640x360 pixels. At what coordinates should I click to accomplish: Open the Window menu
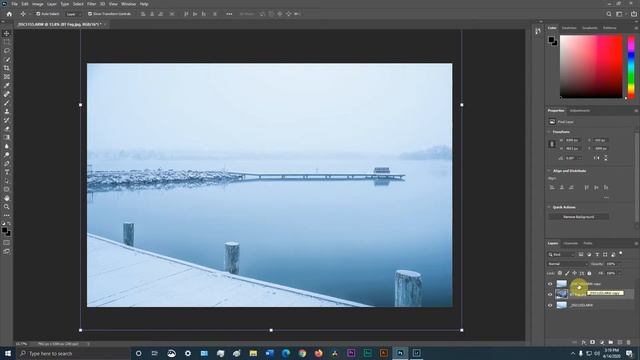[x=129, y=4]
